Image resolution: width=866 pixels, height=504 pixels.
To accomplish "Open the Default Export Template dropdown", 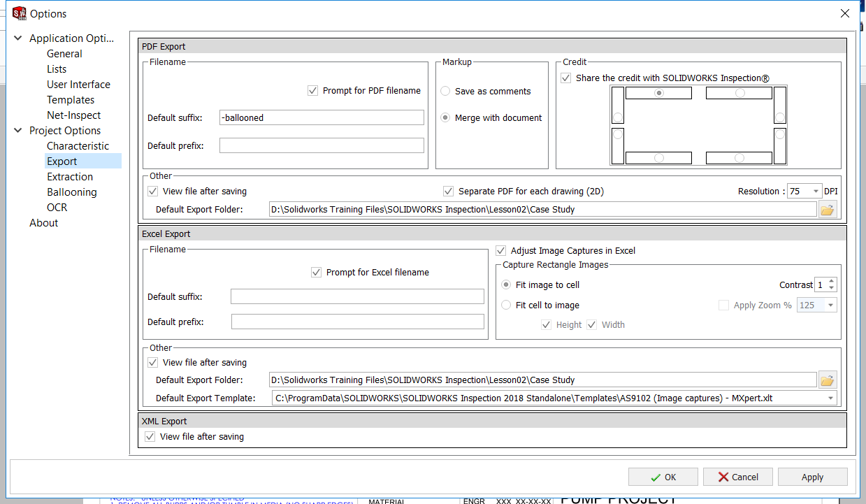I will 830,398.
